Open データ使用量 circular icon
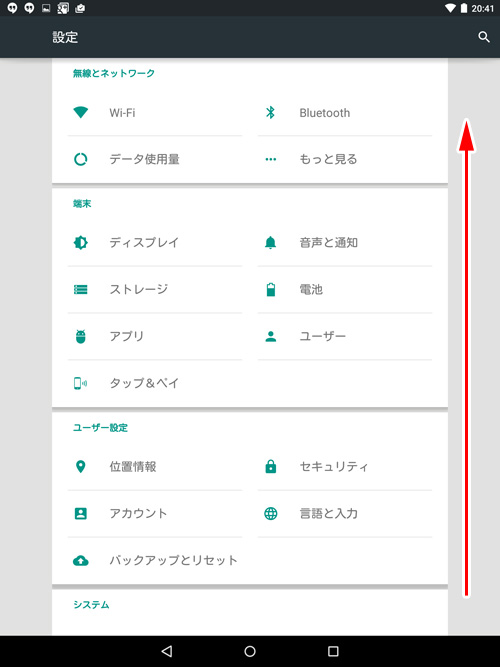This screenshot has width=500, height=667. (80, 159)
